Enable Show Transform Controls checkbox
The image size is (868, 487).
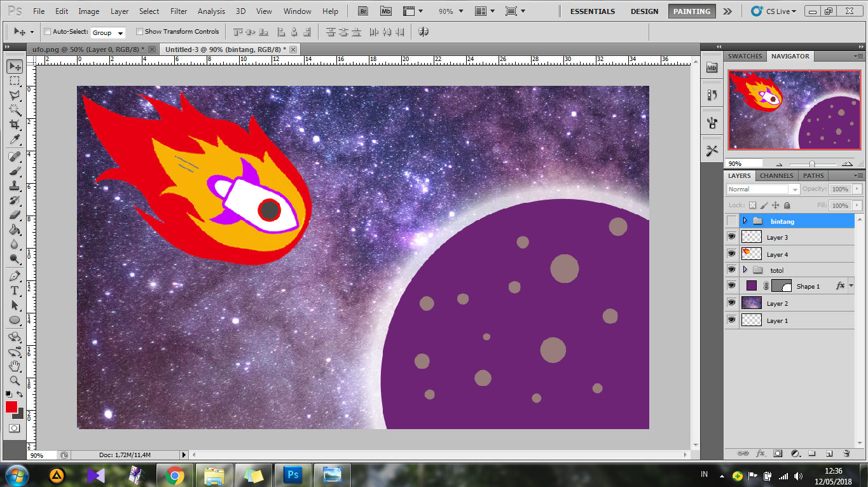coord(140,32)
